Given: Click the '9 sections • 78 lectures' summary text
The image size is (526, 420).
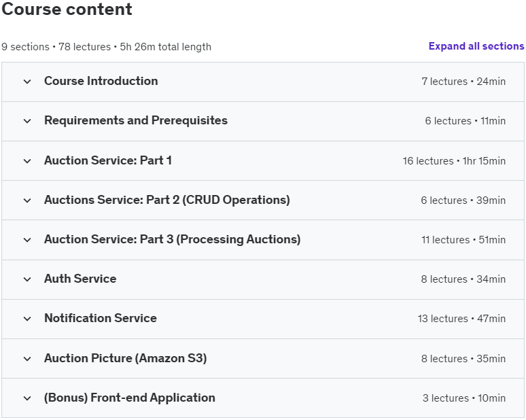Looking at the screenshot, I should tap(56, 47).
